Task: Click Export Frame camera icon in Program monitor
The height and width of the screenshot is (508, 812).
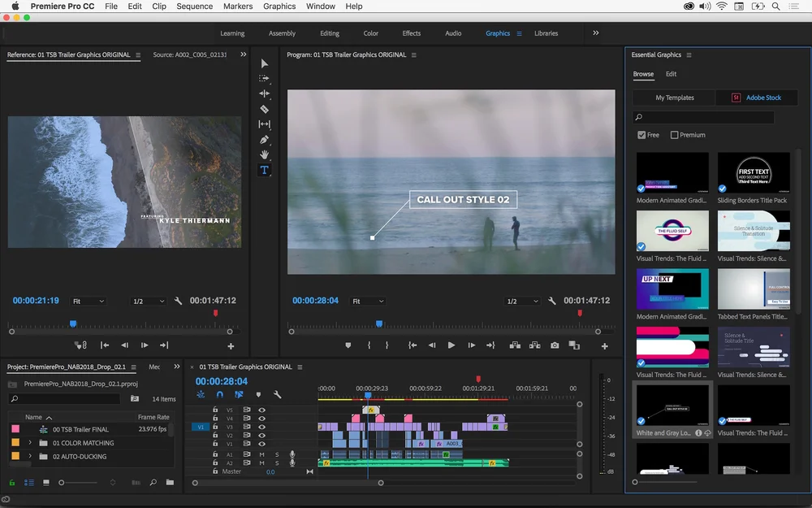Action: coord(555,345)
